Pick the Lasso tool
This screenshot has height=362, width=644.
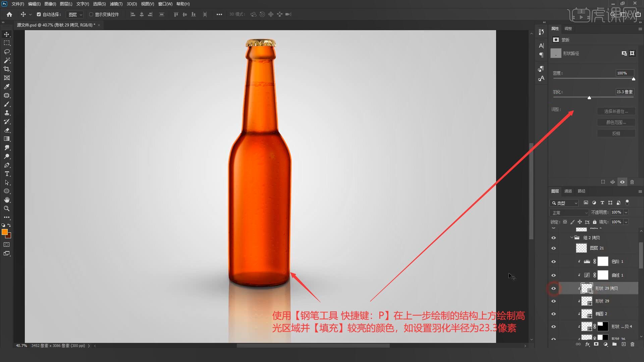pyautogui.click(x=7, y=52)
